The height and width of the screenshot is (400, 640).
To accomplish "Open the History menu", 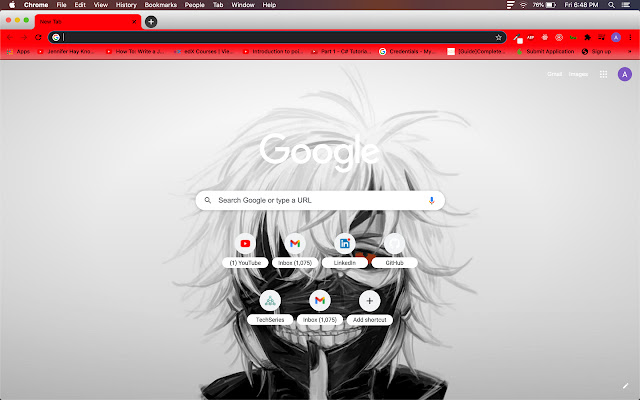I will click(x=126, y=5).
